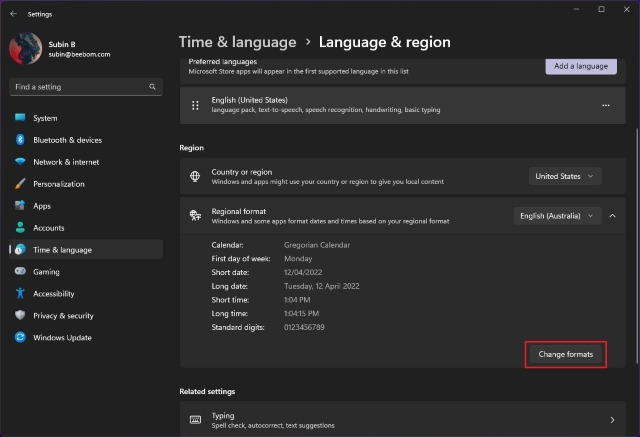Click the Bluetooth & devices icon
Viewport: 640px width, 437px height.
tap(20, 140)
